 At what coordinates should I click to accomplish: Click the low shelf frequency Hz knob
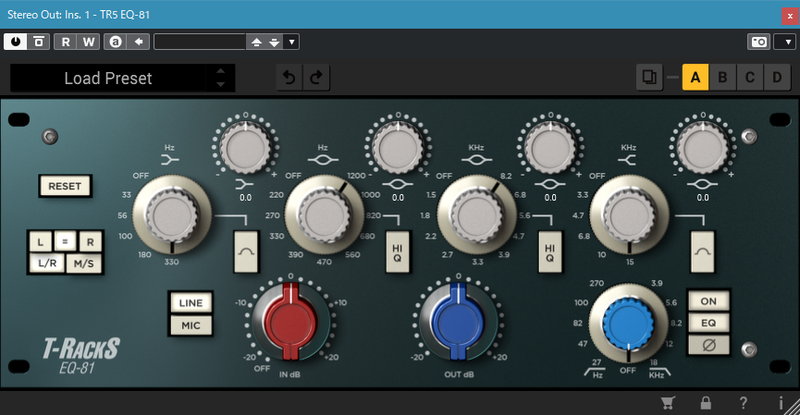tap(172, 215)
